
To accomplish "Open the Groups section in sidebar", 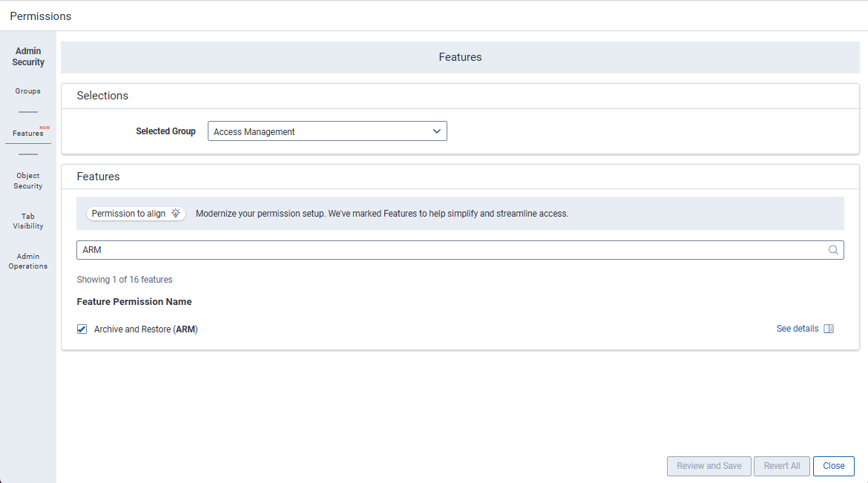I will [x=27, y=91].
